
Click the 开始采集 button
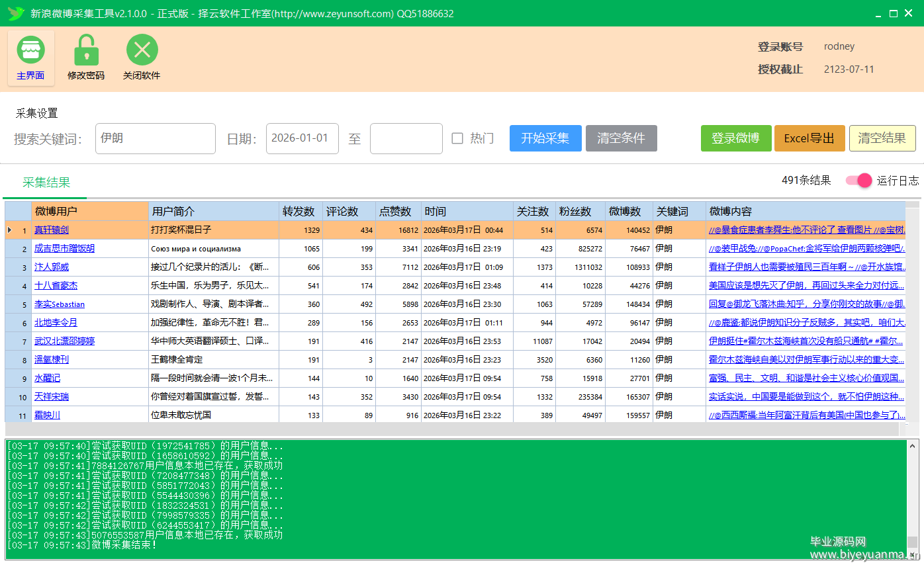point(545,138)
